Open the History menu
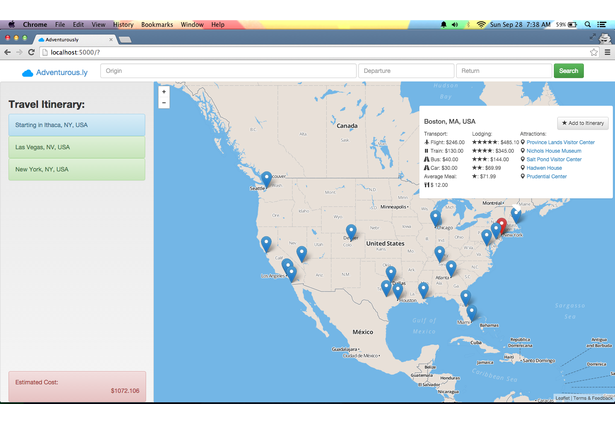This screenshot has width=615, height=424. [123, 24]
